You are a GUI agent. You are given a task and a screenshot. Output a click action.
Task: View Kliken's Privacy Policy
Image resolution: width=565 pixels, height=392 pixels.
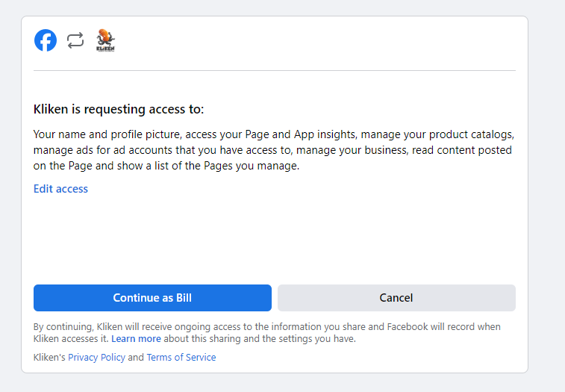(96, 357)
